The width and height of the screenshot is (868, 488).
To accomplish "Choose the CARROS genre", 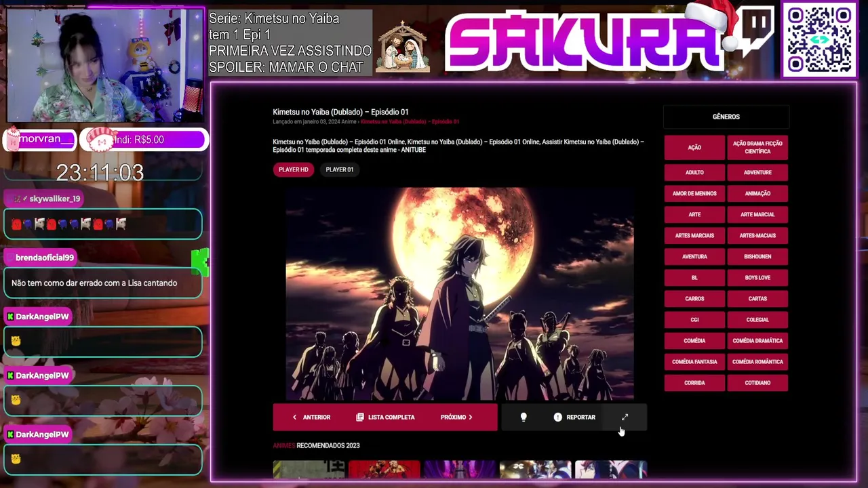I will pos(694,299).
